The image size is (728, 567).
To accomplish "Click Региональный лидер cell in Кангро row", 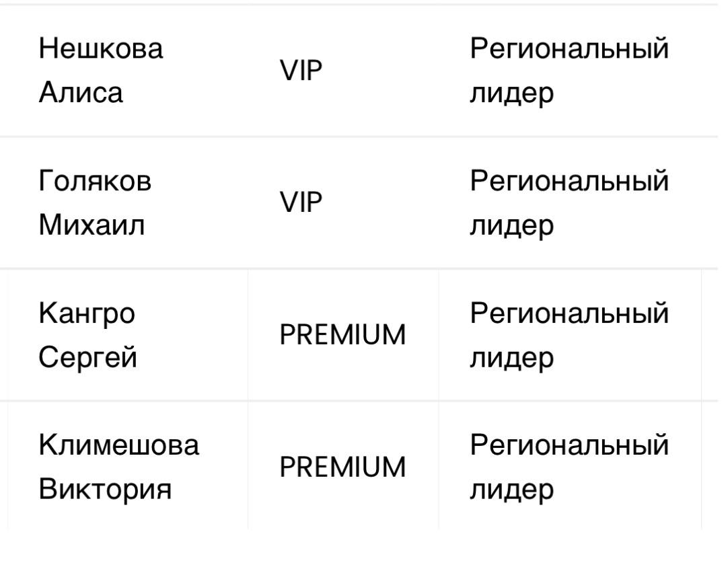I will point(569,334).
